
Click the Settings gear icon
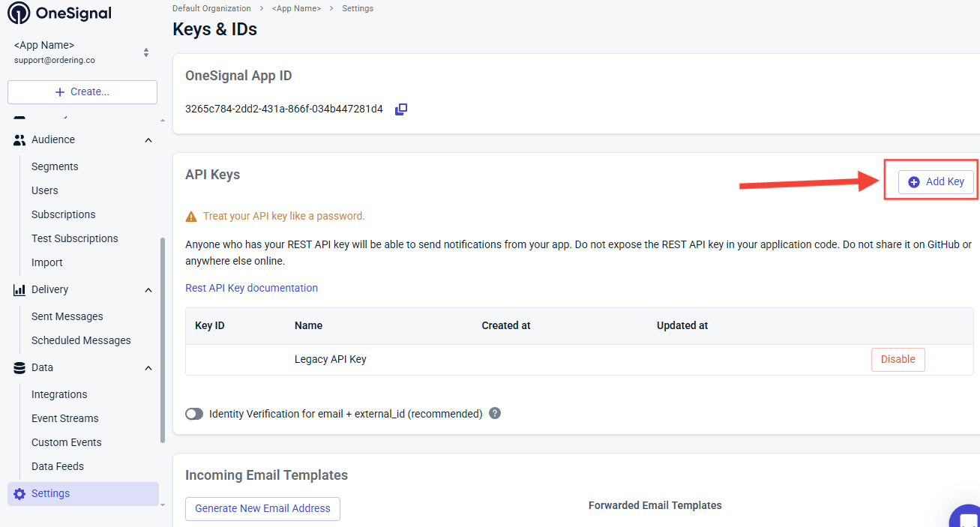(x=19, y=494)
